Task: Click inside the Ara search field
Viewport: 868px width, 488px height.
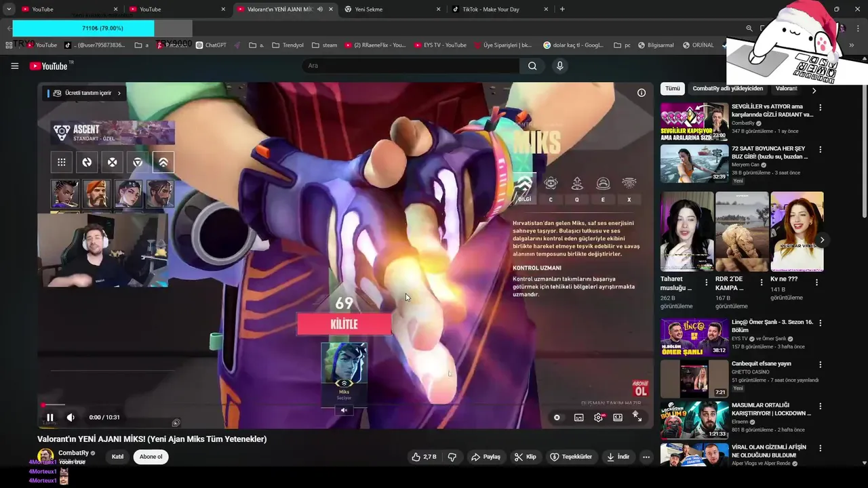Action: 410,66
